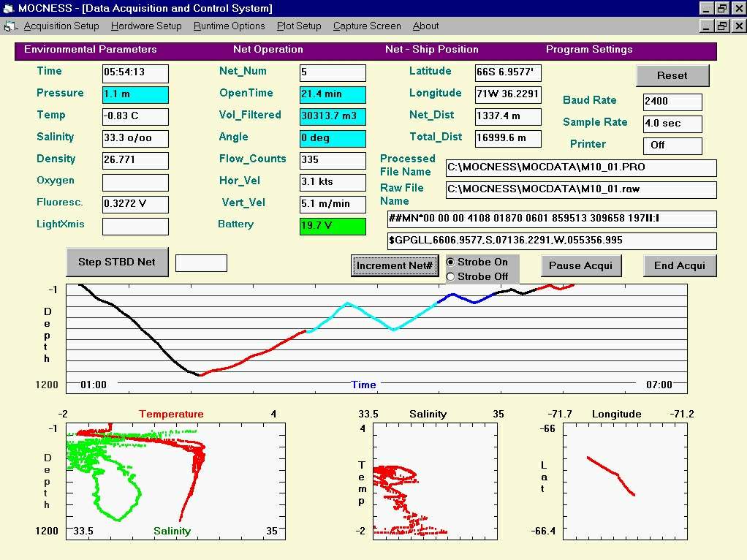Restore the inner document window

pos(722,26)
